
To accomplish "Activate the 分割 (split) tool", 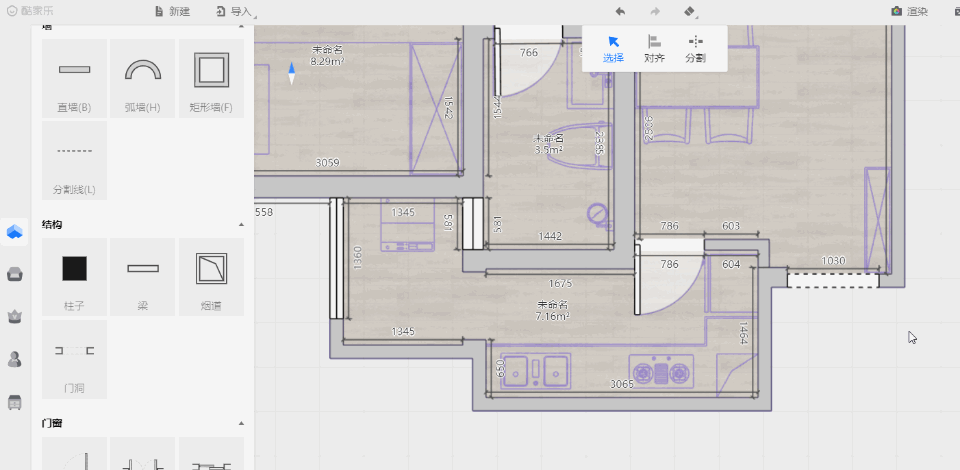I will (x=695, y=48).
